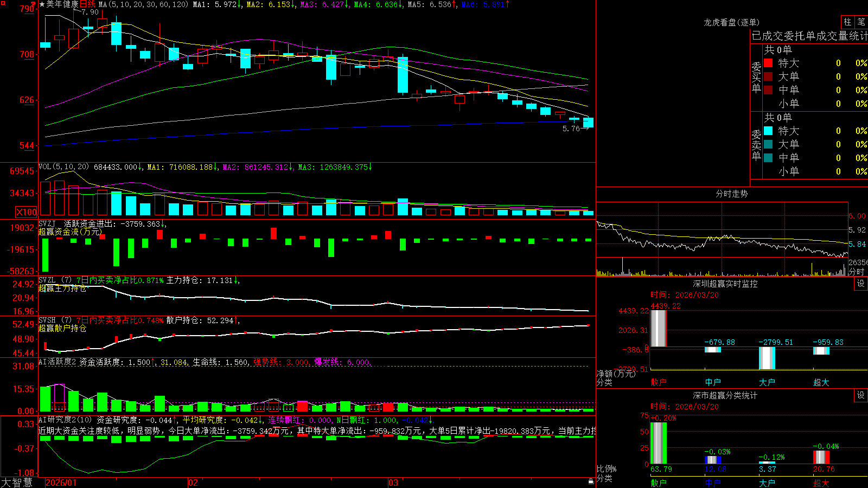Screen dimensions: 868x488
Task: Toggle the 笔 tick display mode
Action: [x=861, y=22]
